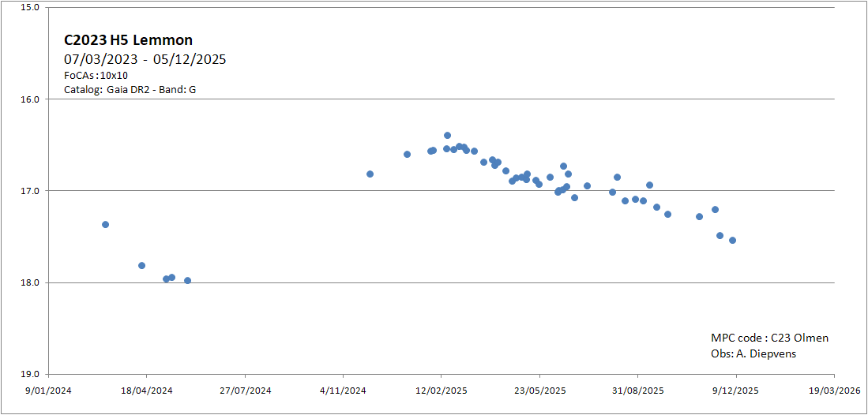The image size is (868, 415).
Task: Select the 19/03/2026 final date label
Action: point(834,390)
